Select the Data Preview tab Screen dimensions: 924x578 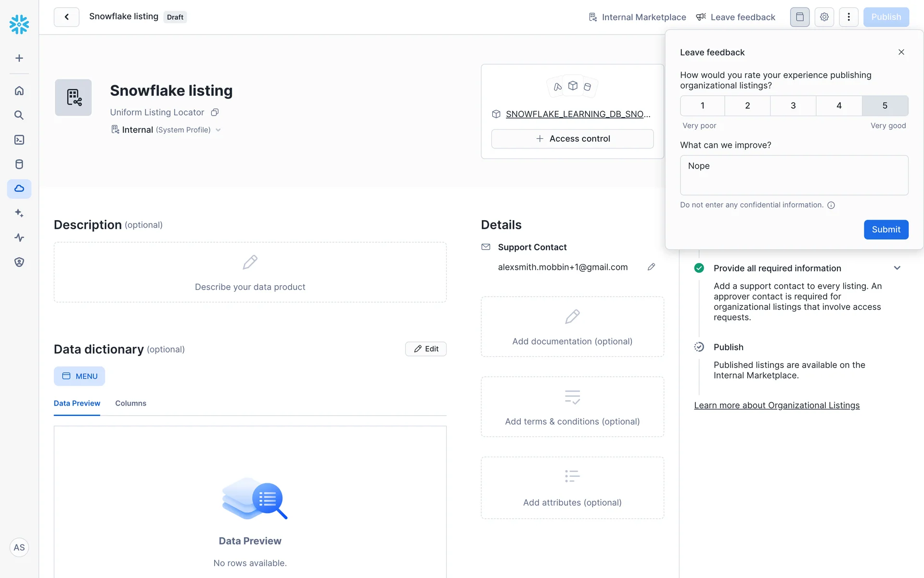click(x=77, y=403)
